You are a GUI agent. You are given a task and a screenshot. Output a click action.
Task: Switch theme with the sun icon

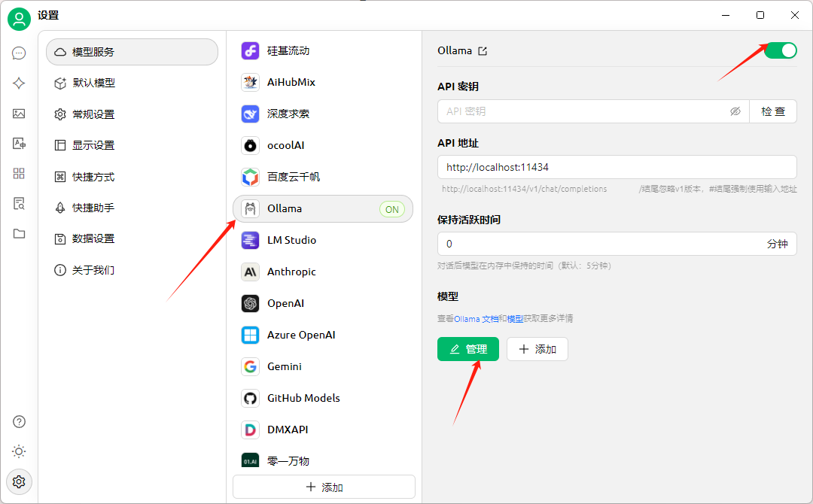click(x=19, y=451)
